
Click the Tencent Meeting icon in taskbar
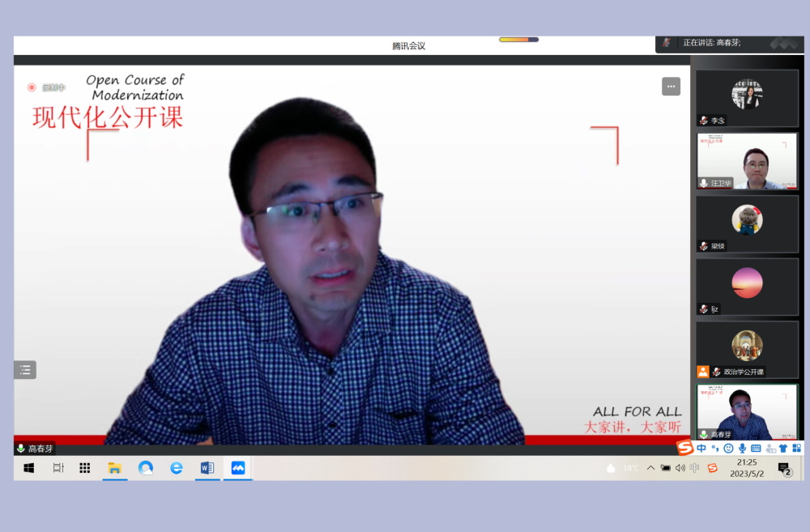(x=237, y=468)
